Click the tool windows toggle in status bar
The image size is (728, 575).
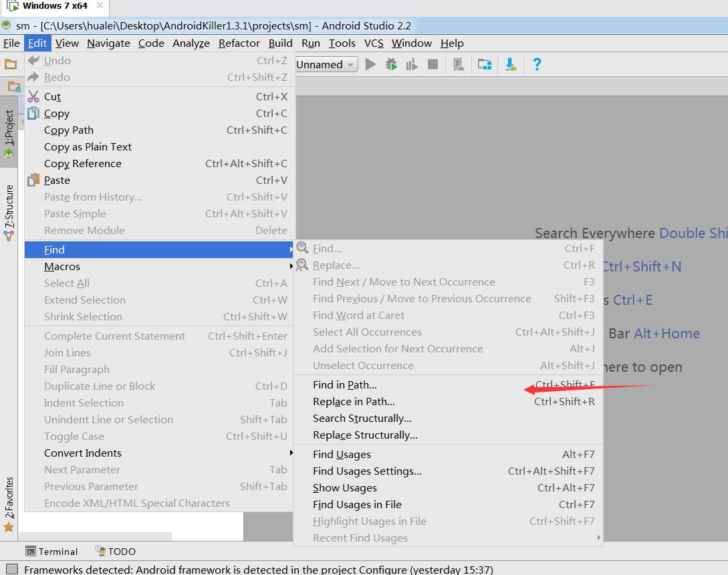click(12, 569)
